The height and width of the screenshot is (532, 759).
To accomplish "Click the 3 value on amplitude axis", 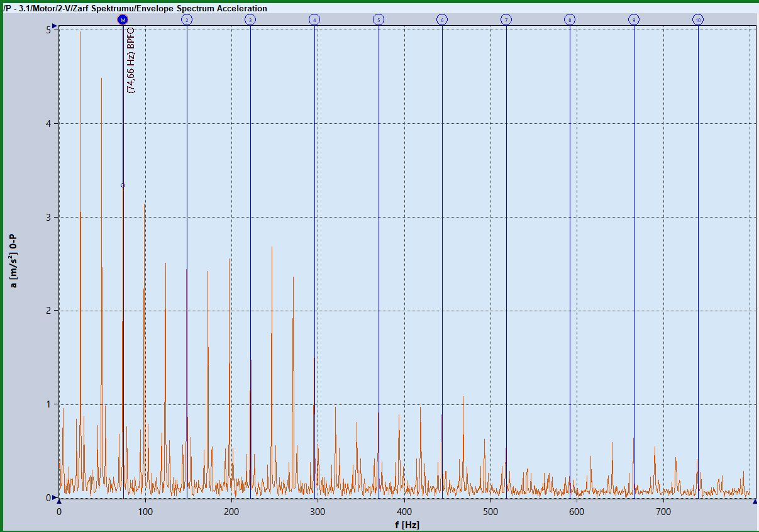I will tap(48, 217).
